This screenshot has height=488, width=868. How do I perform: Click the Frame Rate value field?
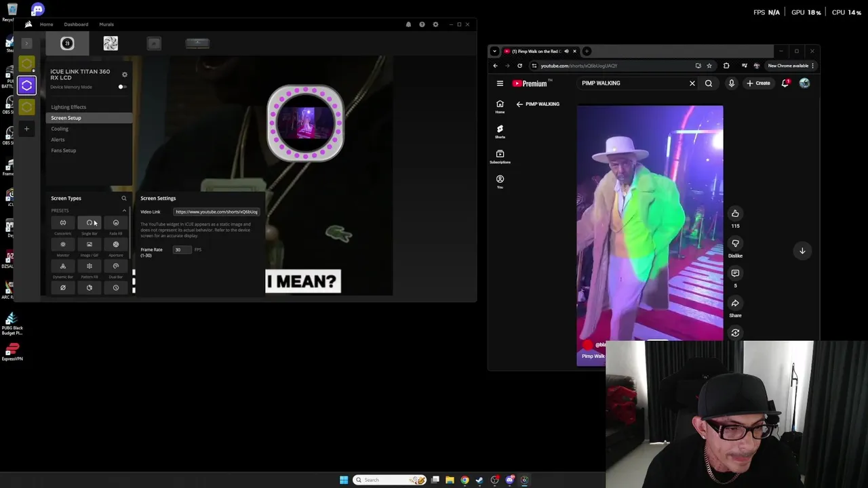(x=181, y=250)
